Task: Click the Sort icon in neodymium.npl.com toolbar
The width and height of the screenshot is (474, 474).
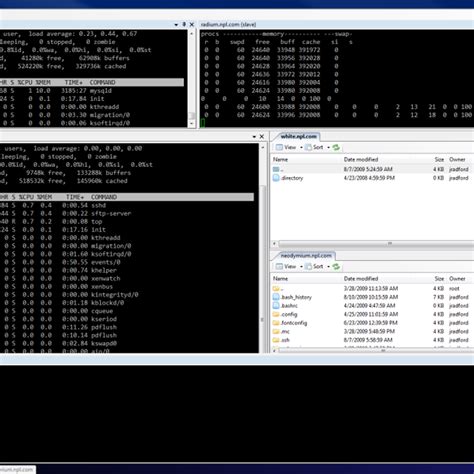Action: pos(308,266)
